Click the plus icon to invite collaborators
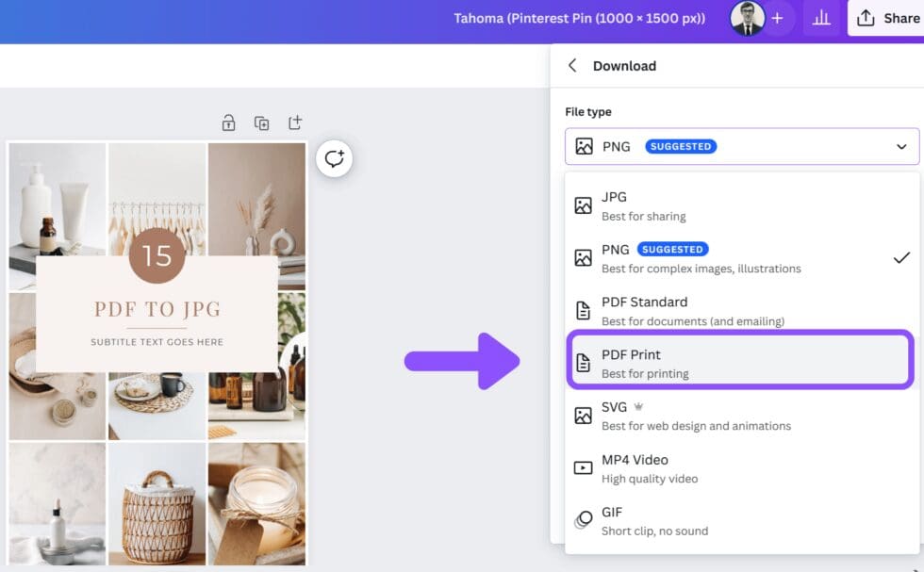 click(x=777, y=18)
